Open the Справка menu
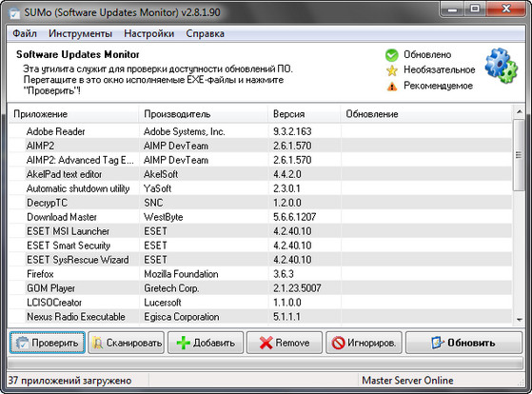Viewport: 532px width, 394px height. (x=205, y=33)
